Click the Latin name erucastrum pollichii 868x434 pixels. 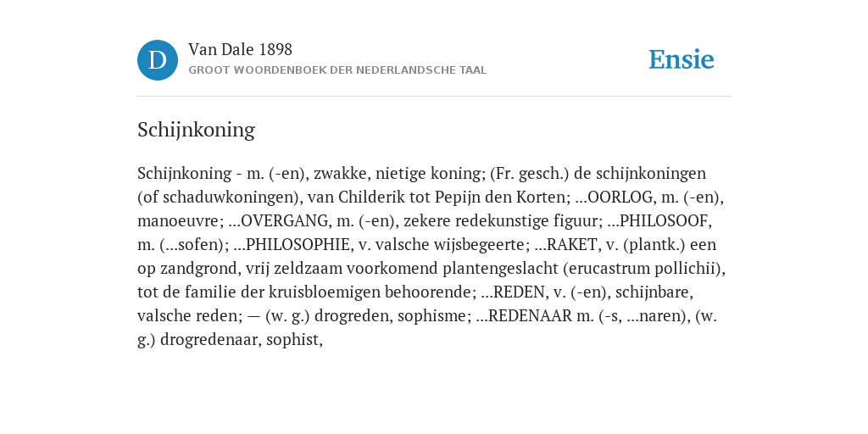click(x=644, y=269)
